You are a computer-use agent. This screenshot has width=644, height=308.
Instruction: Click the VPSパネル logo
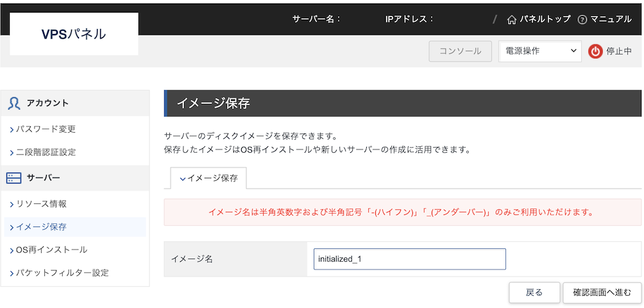coord(74,34)
